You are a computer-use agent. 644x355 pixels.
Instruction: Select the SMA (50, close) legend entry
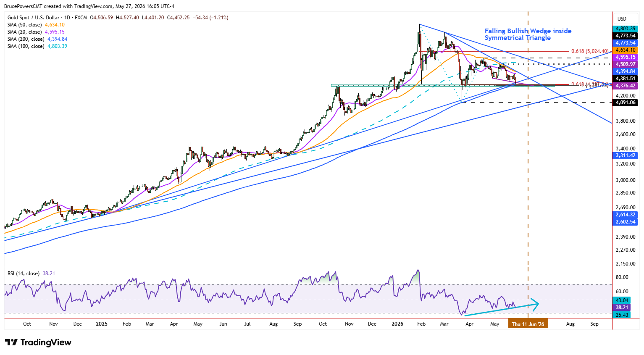click(36, 25)
